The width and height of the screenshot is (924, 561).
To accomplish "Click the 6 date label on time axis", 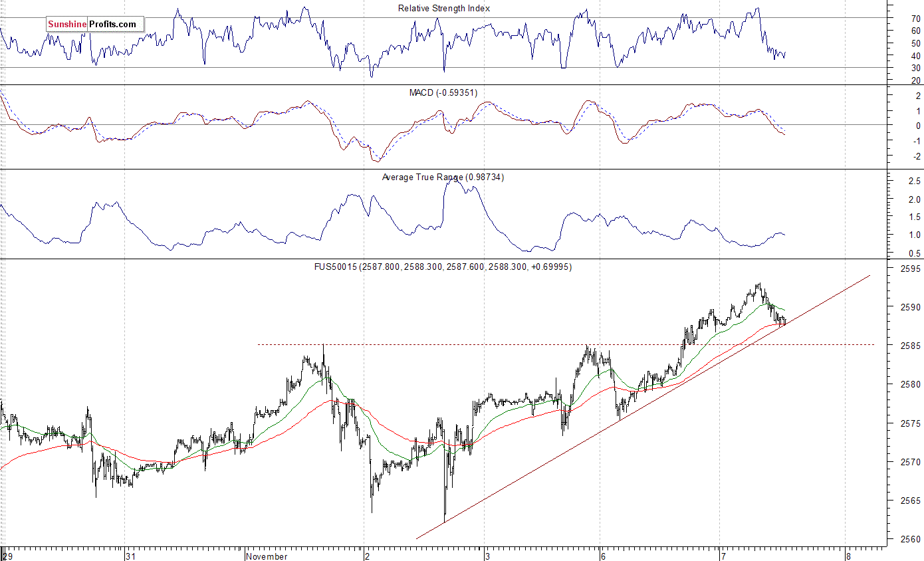I will tap(604, 556).
